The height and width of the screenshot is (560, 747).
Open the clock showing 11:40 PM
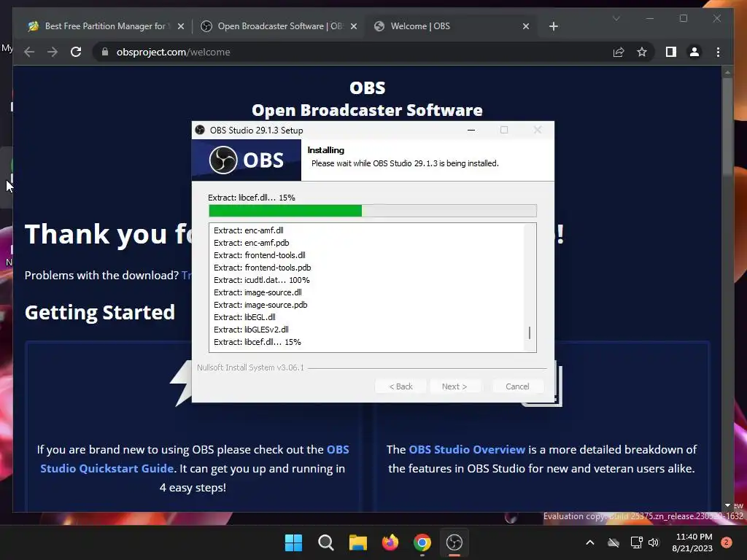pos(692,542)
